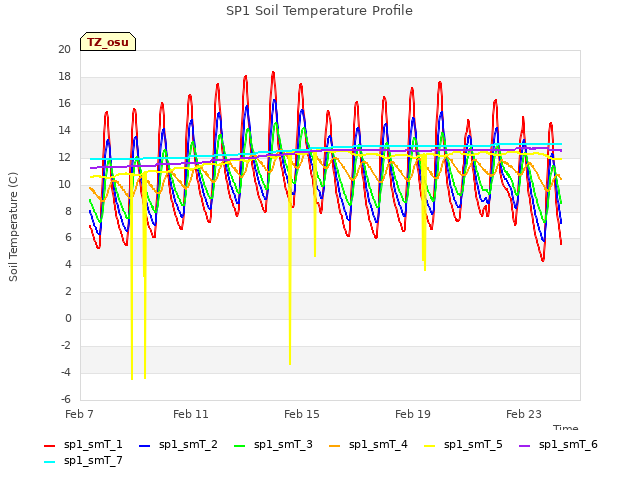The height and width of the screenshot is (480, 640).
Task: Toggle sp1_smT_5 series in legend
Action: (x=463, y=444)
